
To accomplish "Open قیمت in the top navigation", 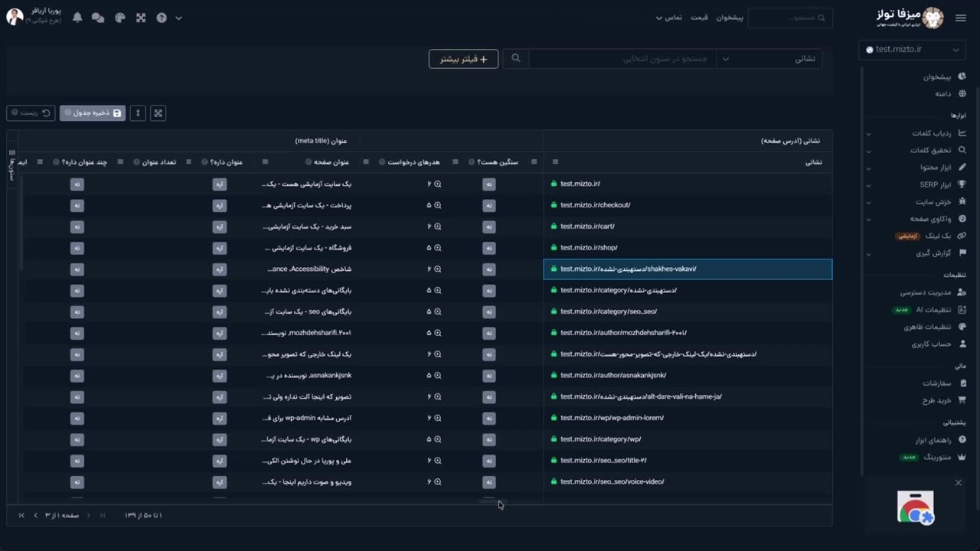I will 699,18.
